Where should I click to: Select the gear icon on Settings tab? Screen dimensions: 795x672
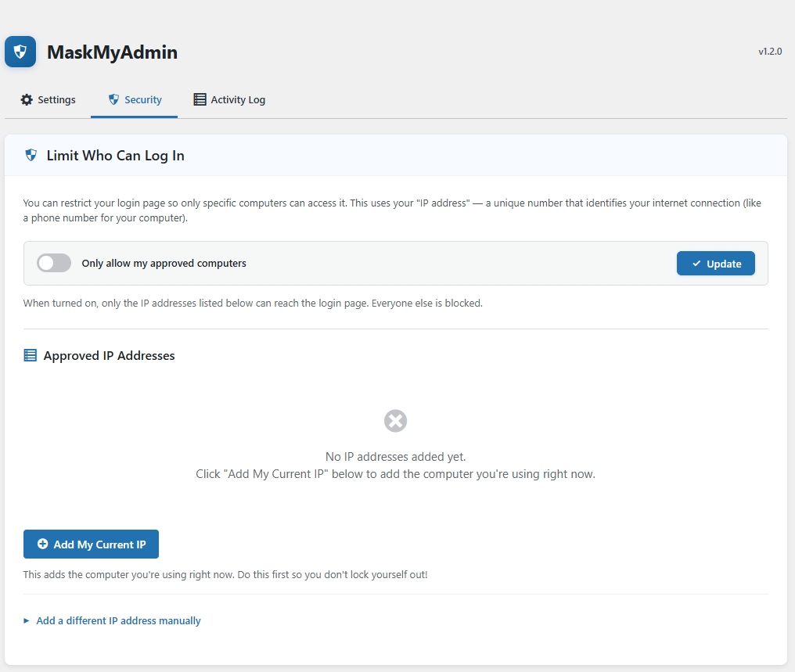(26, 99)
